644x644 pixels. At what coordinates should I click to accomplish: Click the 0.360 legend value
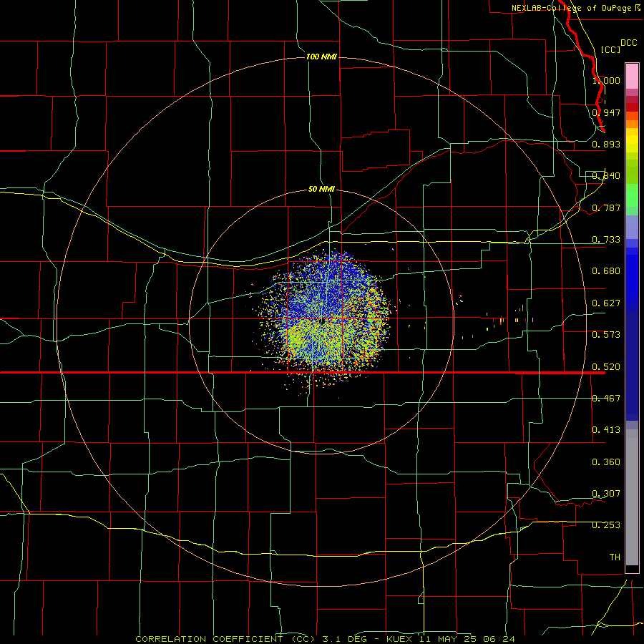click(x=606, y=462)
